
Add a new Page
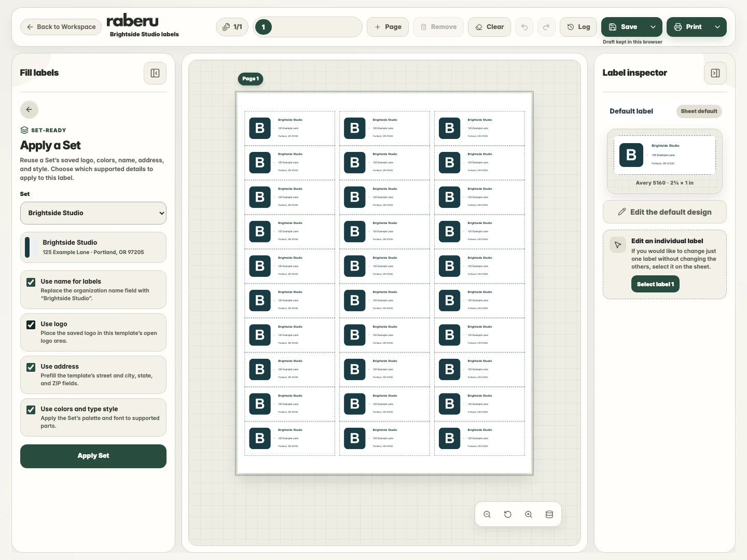[x=388, y=27]
